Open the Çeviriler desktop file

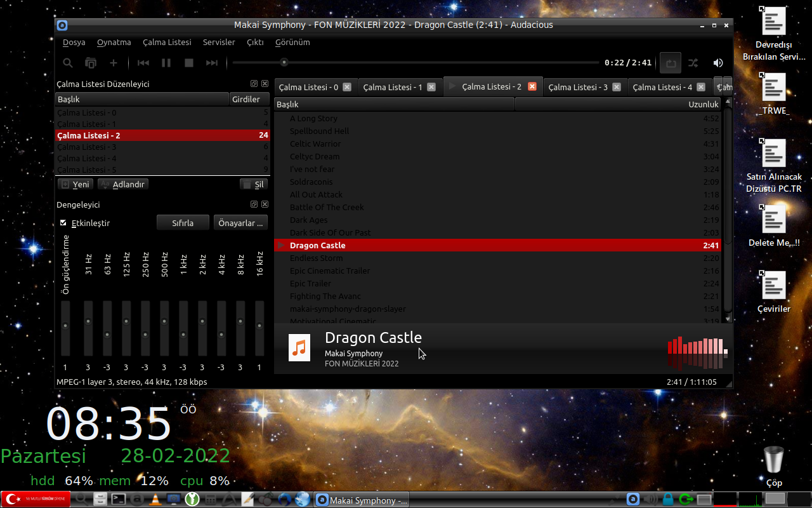pos(774,292)
